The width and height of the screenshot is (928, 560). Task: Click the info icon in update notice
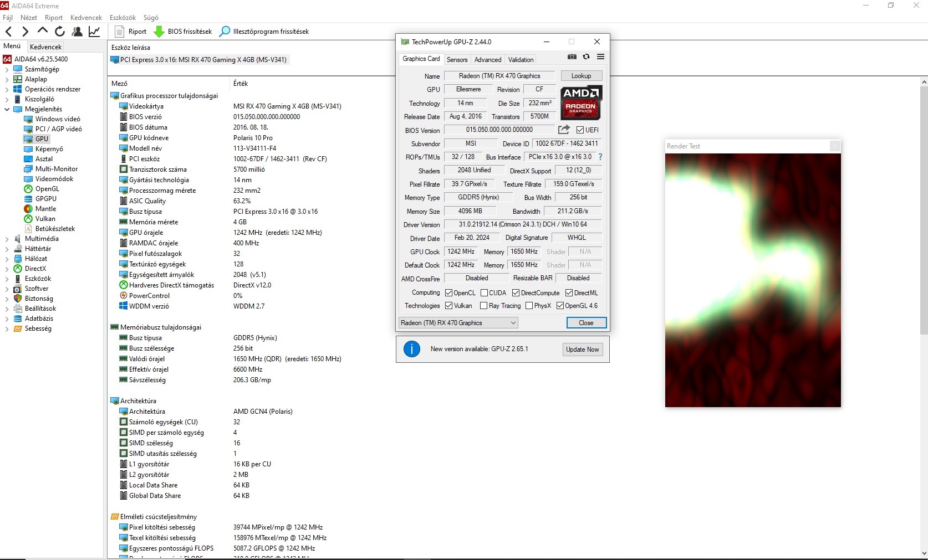coord(412,349)
